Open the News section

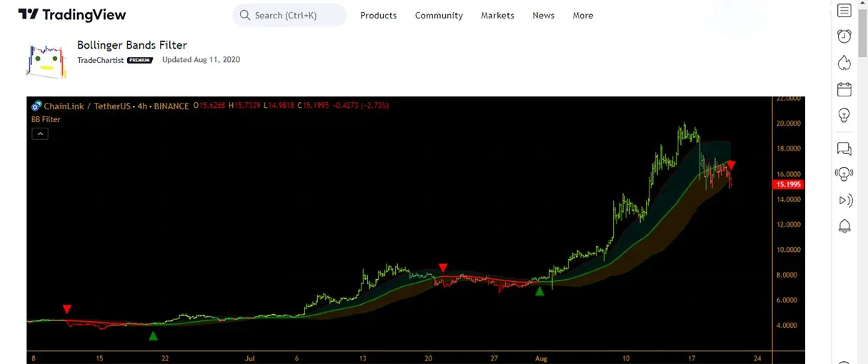[x=543, y=15]
